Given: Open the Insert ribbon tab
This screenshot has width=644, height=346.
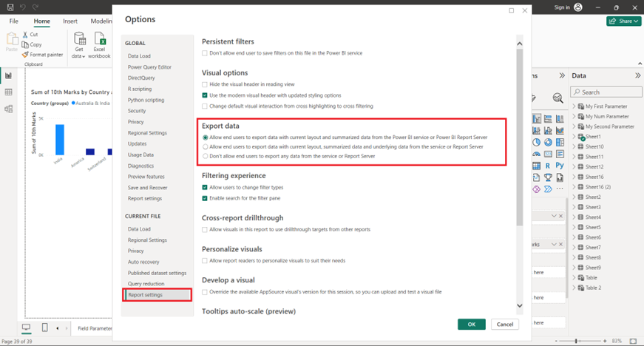Looking at the screenshot, I should coord(70,21).
